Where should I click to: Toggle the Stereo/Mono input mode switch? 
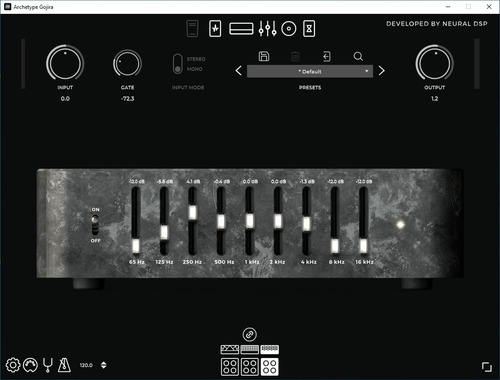point(178,64)
